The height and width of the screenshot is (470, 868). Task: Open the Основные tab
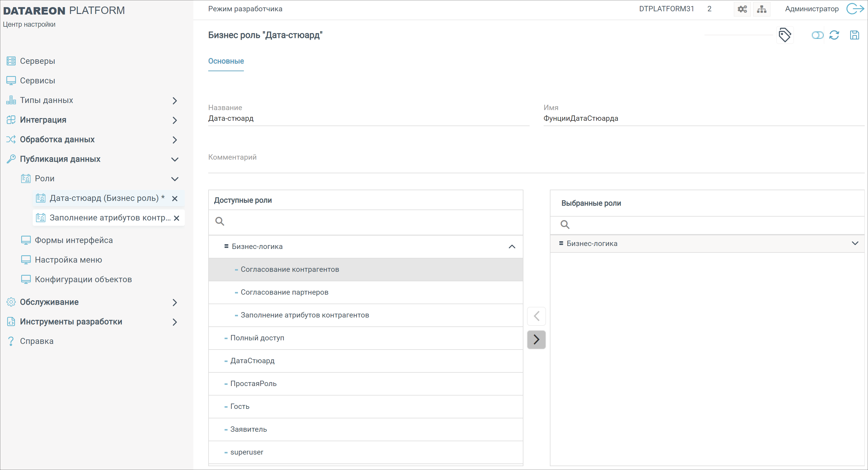tap(226, 61)
